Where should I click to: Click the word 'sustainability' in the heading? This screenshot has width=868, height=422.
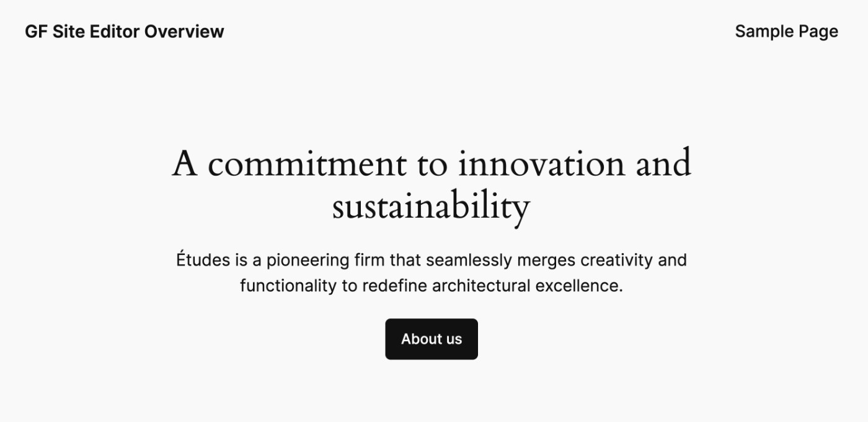tap(432, 208)
